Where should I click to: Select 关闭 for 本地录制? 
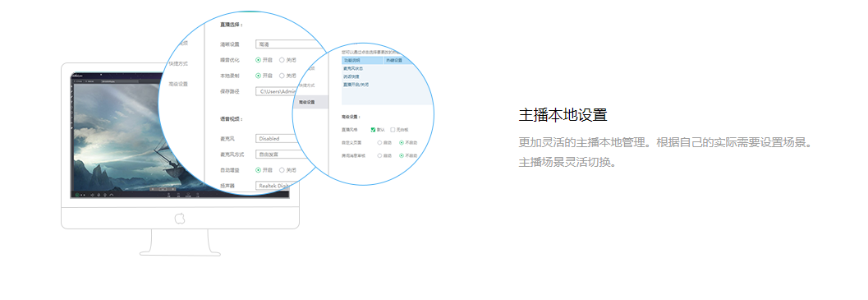point(282,76)
